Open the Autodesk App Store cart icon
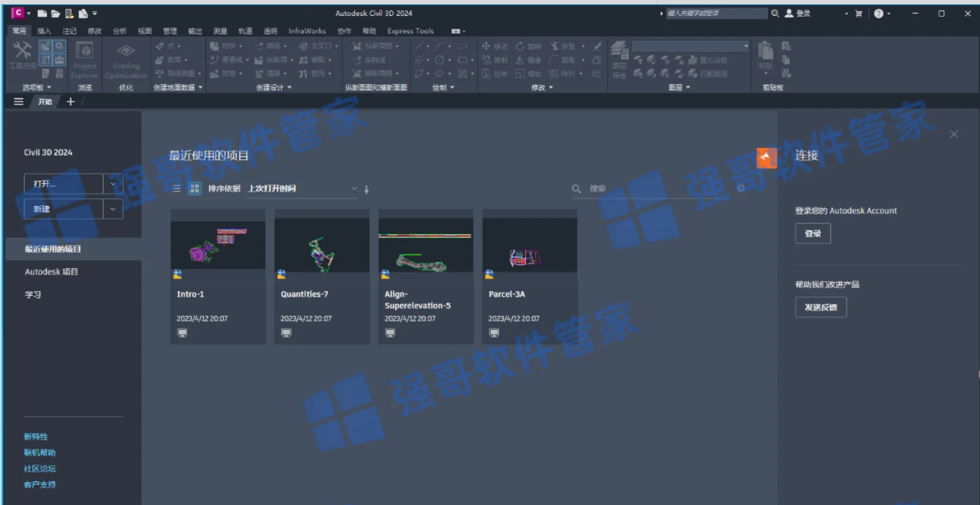980x505 pixels. tap(858, 14)
